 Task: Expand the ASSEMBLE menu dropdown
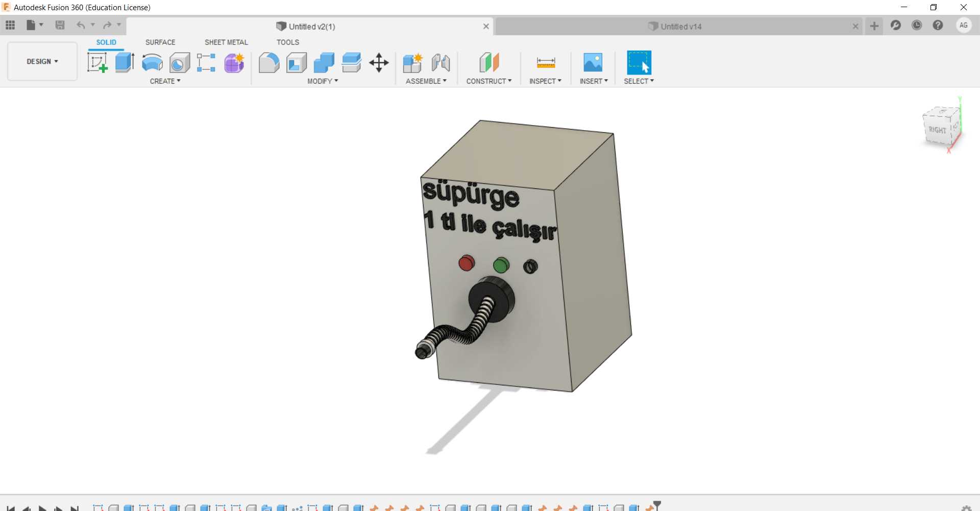click(x=426, y=81)
